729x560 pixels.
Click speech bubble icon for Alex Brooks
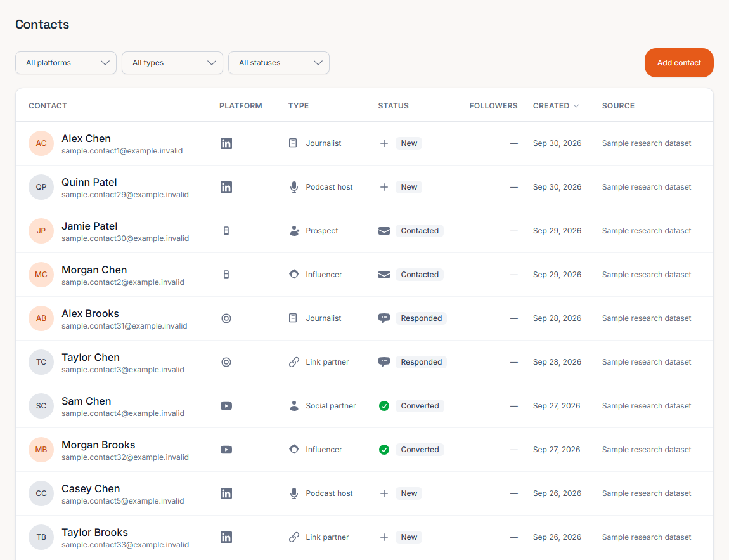click(x=384, y=318)
